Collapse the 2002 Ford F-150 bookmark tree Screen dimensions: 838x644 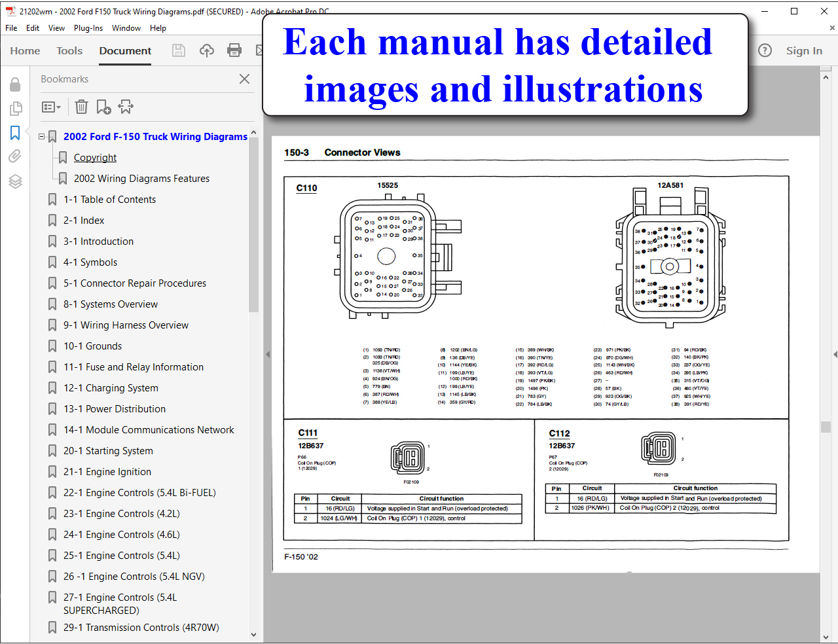tap(42, 137)
